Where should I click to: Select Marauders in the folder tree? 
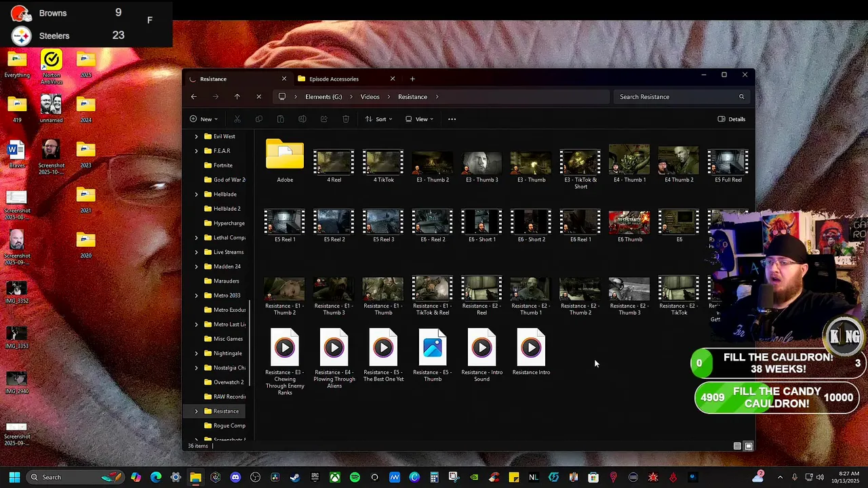(226, 281)
